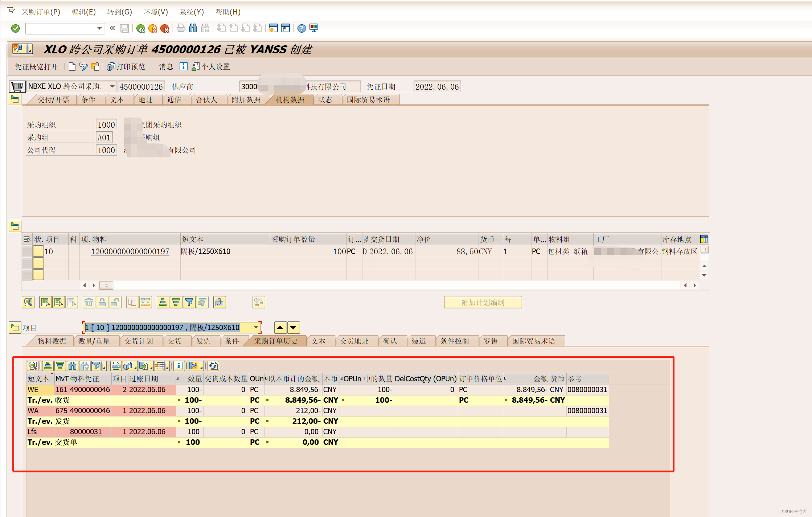812x517 pixels.
Task: Click the binoculars Find icon in top toolbar
Action: (193, 28)
